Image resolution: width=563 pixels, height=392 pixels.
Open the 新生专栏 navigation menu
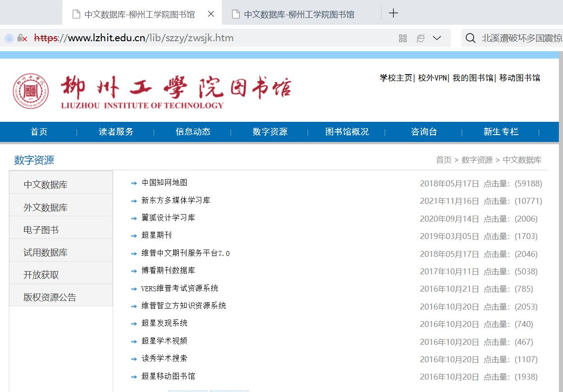point(501,132)
